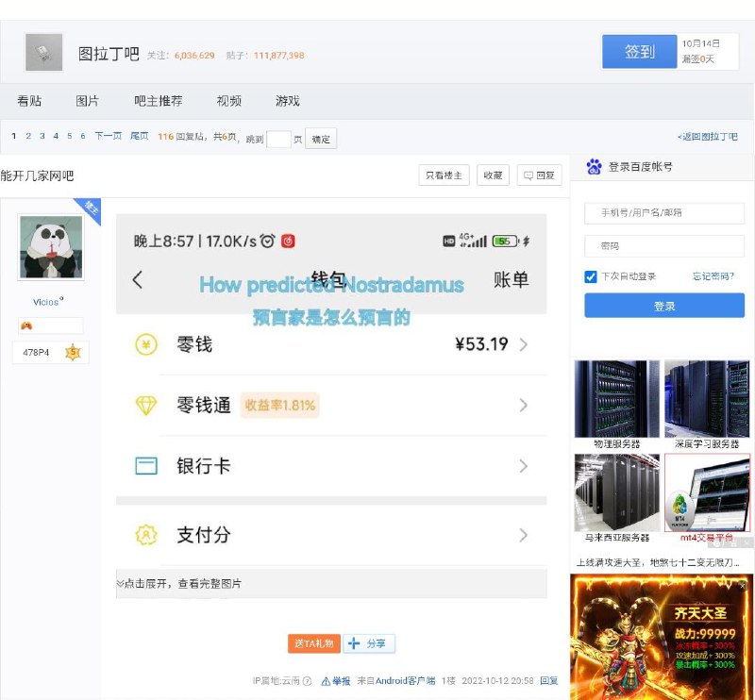The height and width of the screenshot is (700, 755).
Task: Go to page 2 of replies
Action: pos(28,136)
